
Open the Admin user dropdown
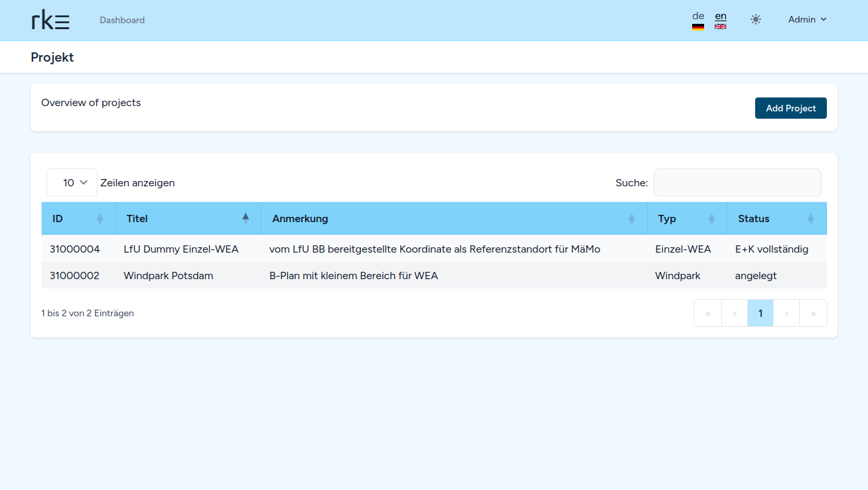[807, 20]
